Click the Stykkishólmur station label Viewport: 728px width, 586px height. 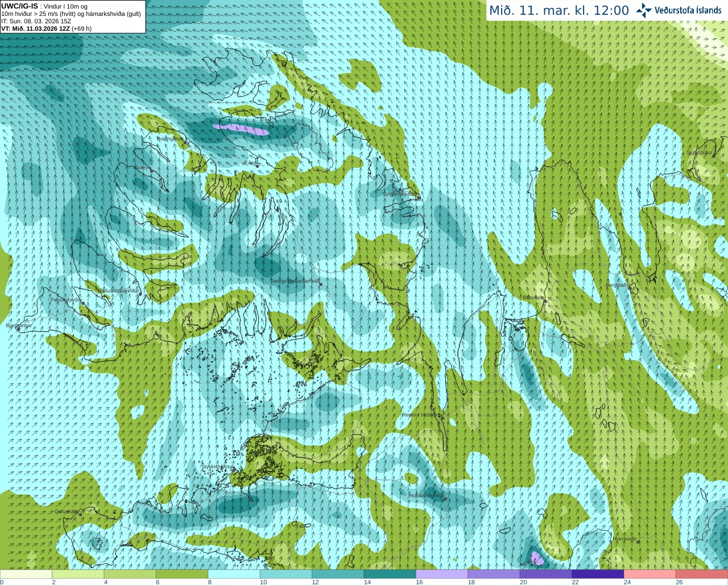tap(217, 467)
